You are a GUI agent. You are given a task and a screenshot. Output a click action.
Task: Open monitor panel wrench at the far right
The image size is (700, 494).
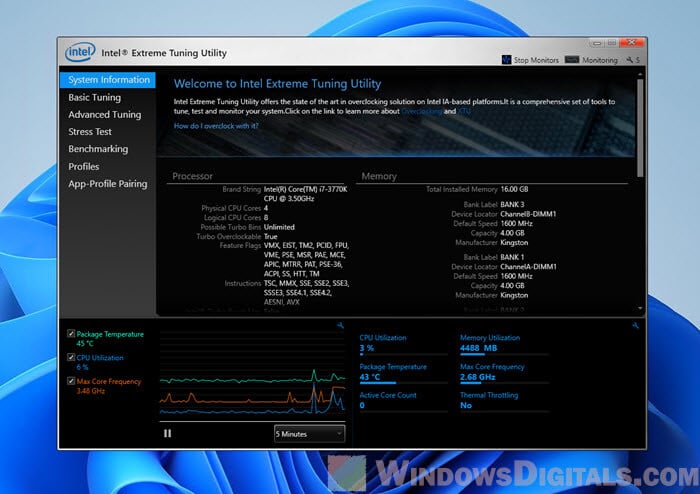tap(635, 325)
